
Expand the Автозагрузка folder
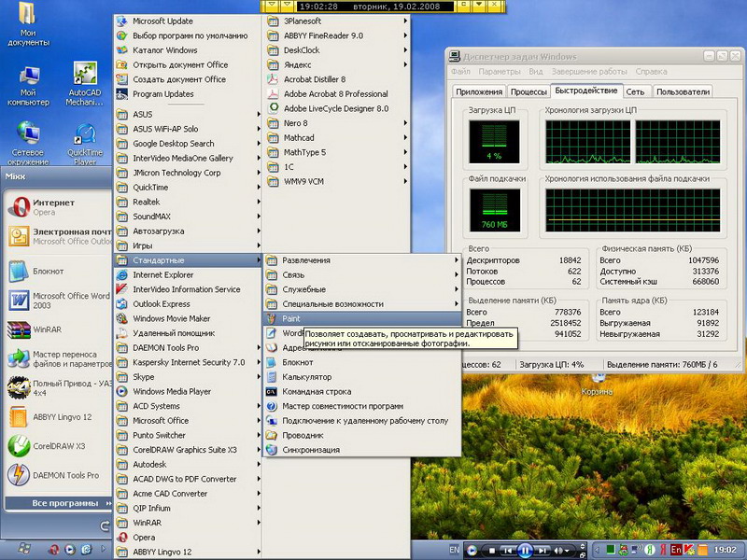(189, 231)
